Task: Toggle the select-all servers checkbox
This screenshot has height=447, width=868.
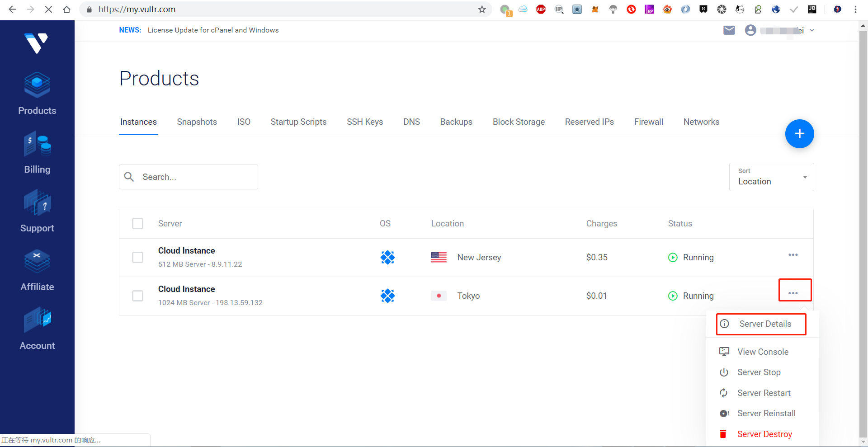Action: tap(137, 224)
